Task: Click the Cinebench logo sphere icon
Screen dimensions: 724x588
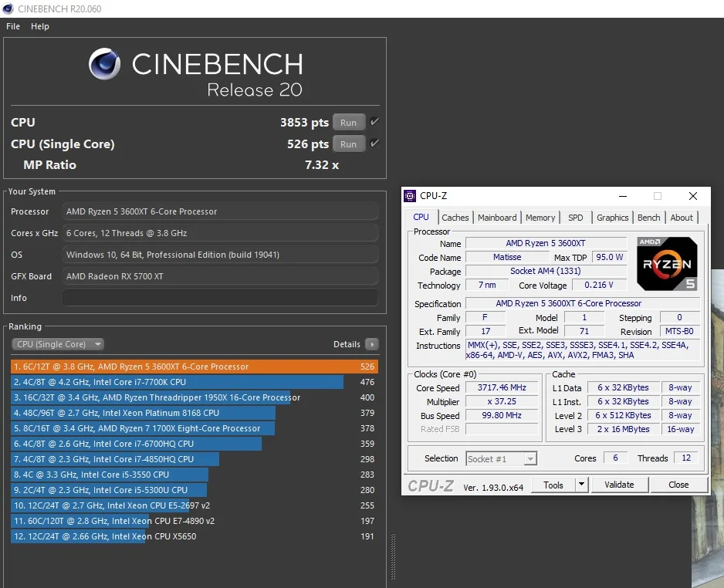Action: [104, 64]
